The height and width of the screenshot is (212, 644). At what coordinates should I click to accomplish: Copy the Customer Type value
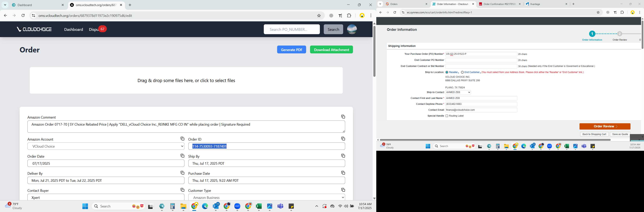coord(343,190)
